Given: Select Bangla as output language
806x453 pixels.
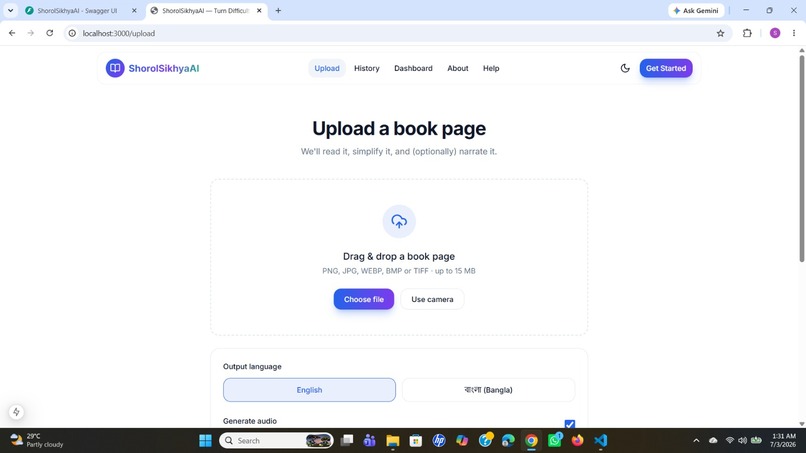Looking at the screenshot, I should point(488,390).
